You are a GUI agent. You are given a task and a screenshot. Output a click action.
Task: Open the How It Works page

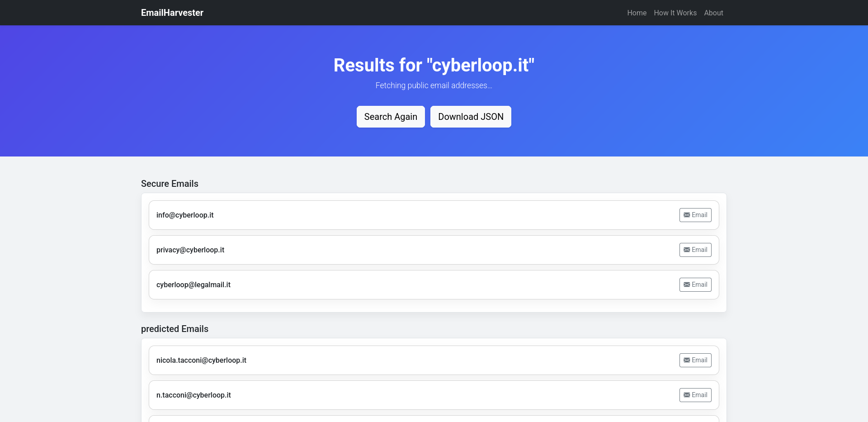[x=675, y=13]
